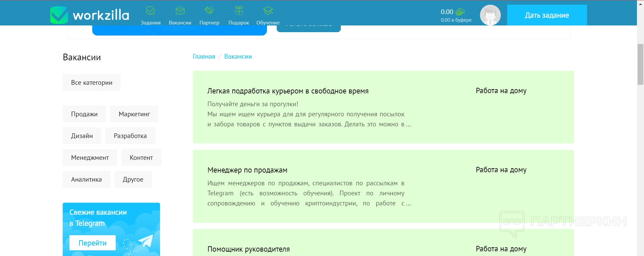Screen dimensions: 644x256
Task: Open vacancy Помощник руководителя
Action: click(x=249, y=249)
